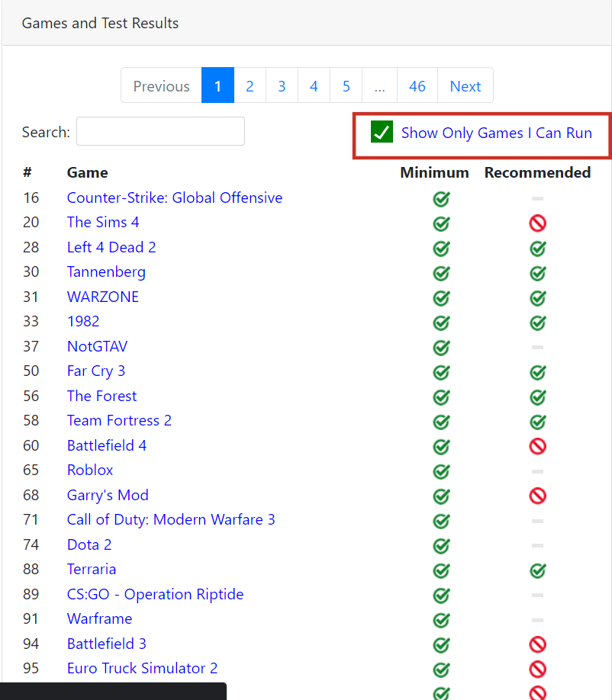Click Minimum checkmark for Call of Duty: Modern Warfare 3
The width and height of the screenshot is (612, 700).
(441, 521)
